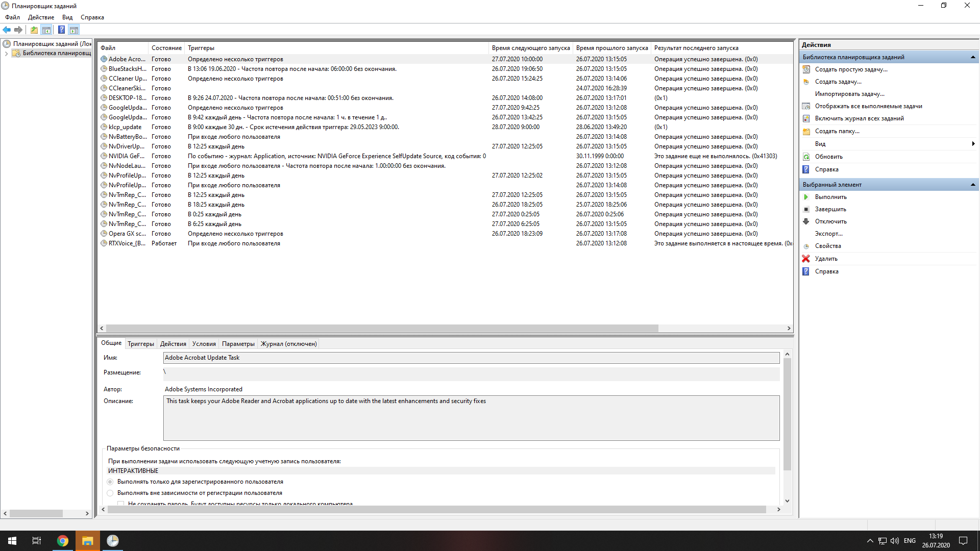Open the Справка menu in the menu bar
The height and width of the screenshot is (551, 980).
pos(92,17)
